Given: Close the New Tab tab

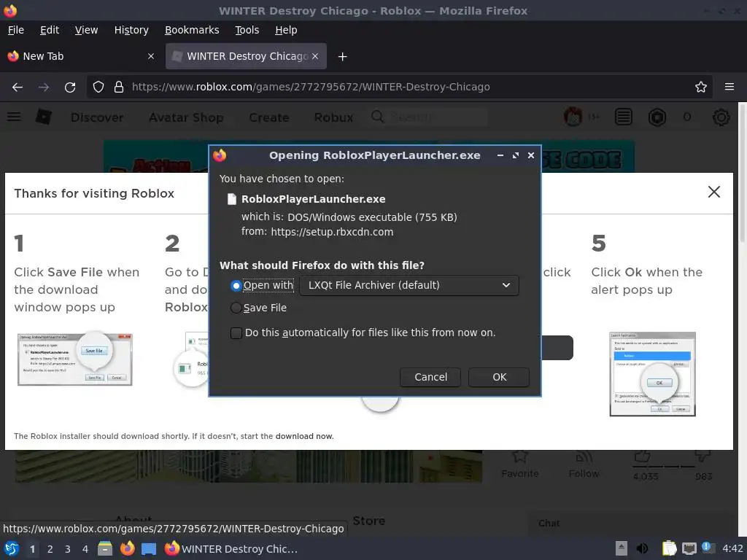Looking at the screenshot, I should (151, 56).
